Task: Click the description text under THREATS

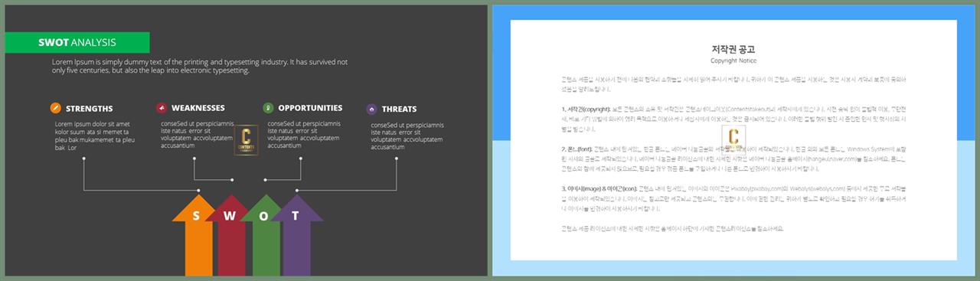Action: click(x=407, y=136)
